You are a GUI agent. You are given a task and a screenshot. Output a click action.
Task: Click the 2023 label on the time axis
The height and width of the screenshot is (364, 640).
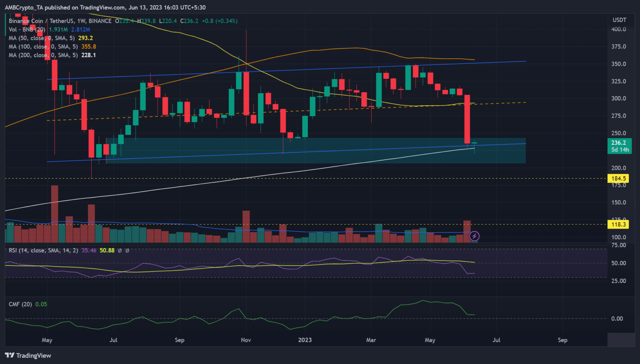[305, 340]
